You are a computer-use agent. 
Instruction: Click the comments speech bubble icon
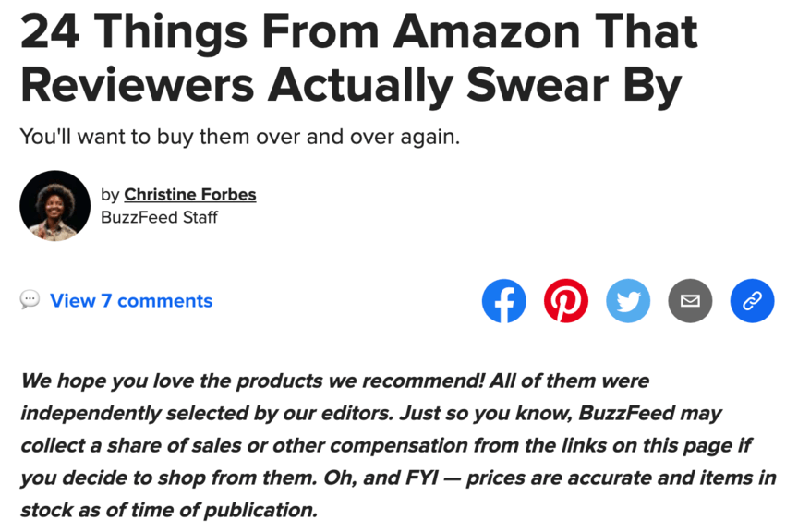pos(30,300)
